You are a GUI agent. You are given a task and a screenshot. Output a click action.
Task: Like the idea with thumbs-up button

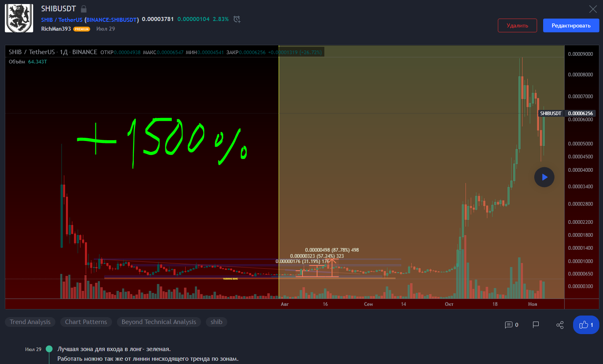586,325
